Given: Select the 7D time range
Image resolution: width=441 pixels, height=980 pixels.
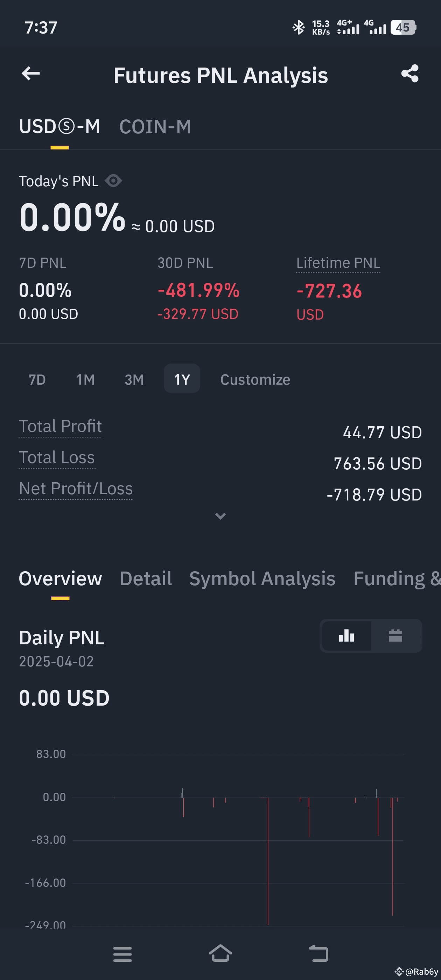Looking at the screenshot, I should (37, 379).
